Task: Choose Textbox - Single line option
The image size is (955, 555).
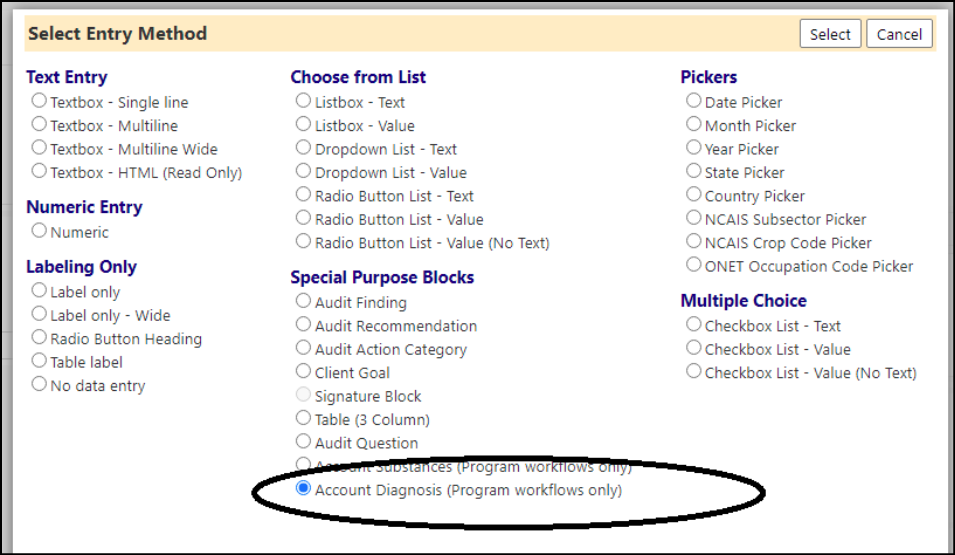Action: pos(39,101)
